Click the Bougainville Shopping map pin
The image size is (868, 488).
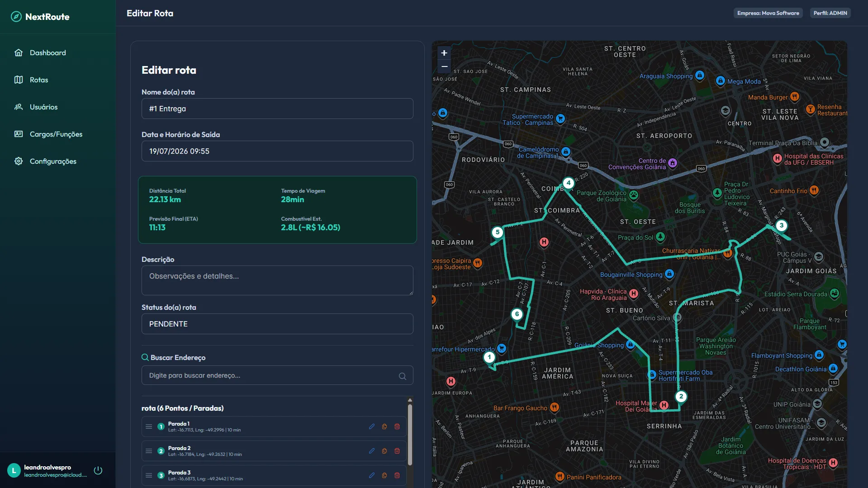point(669,274)
